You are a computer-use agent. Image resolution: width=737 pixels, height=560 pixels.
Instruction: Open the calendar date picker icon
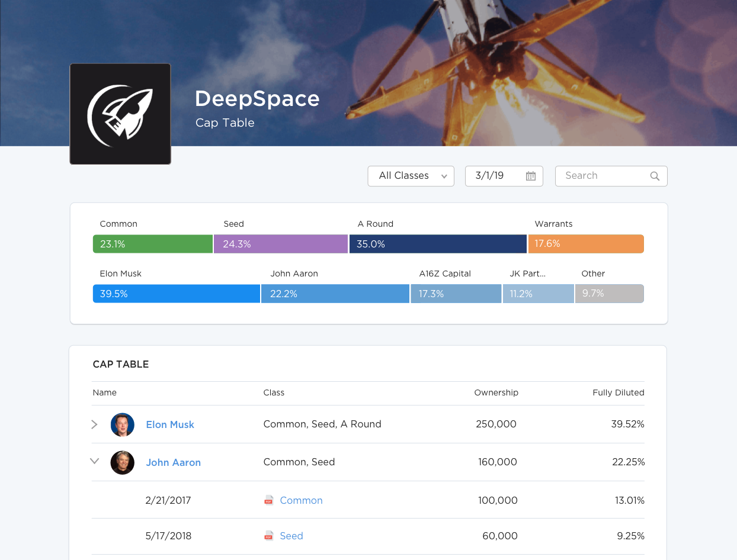[x=531, y=176]
